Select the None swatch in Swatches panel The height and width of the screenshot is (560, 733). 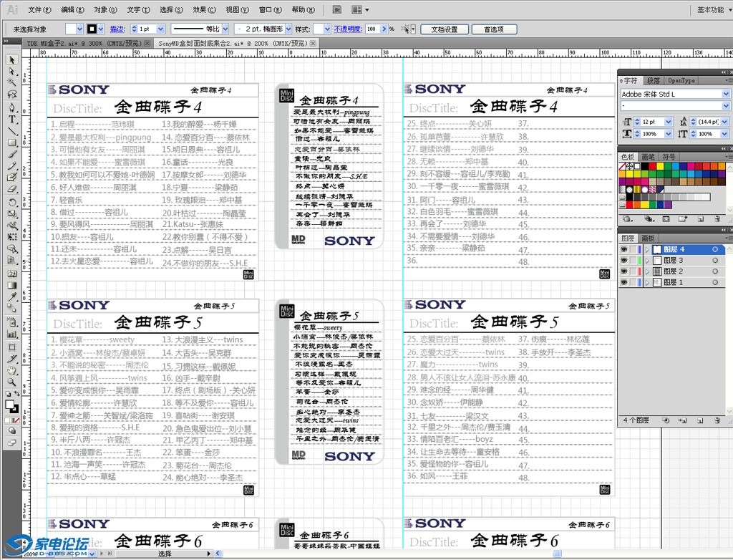622,166
